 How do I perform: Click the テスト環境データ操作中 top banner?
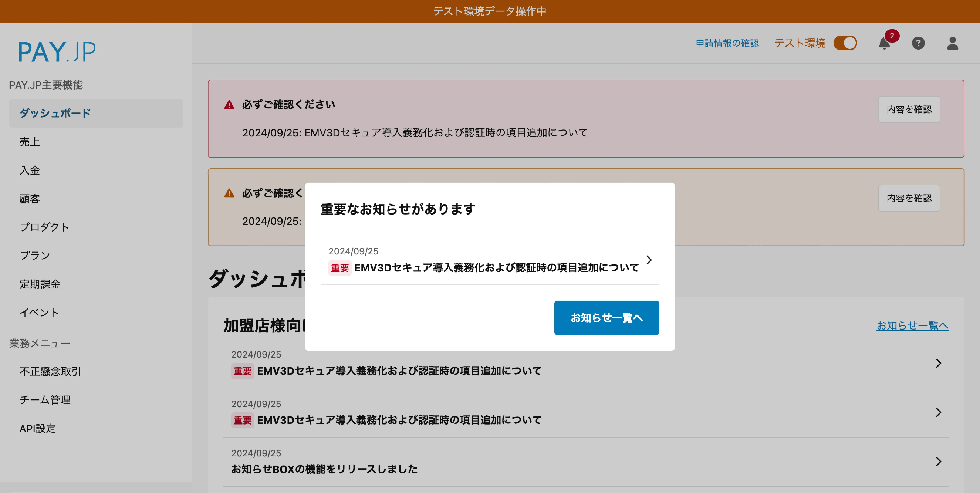(490, 11)
